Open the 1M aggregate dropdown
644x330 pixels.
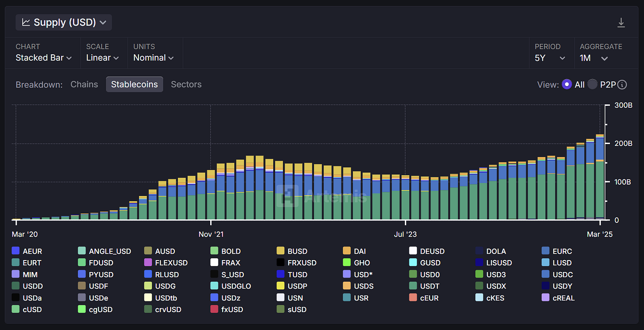594,58
